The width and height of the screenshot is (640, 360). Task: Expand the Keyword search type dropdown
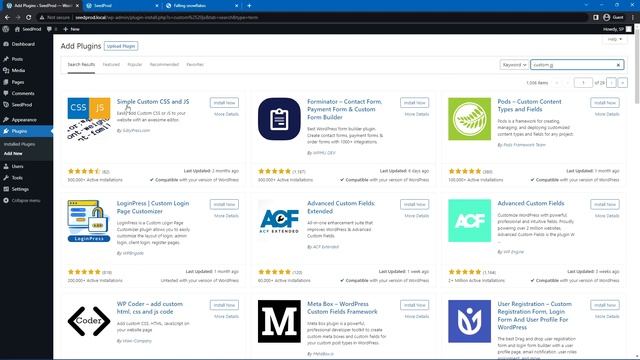[514, 65]
